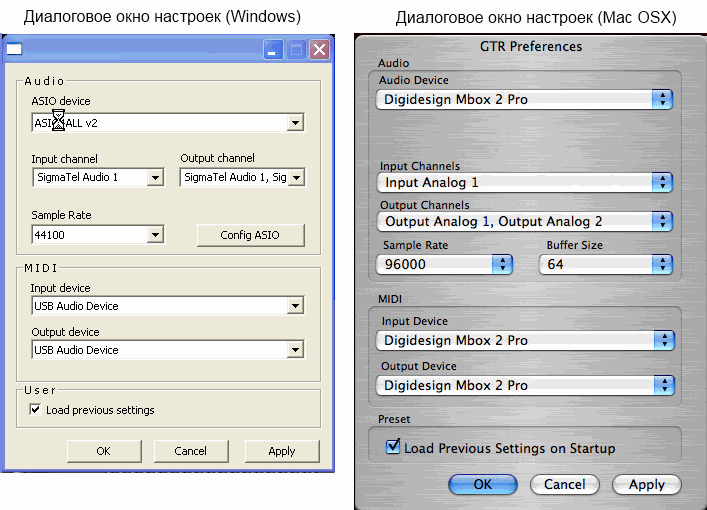Click Cancel in the Windows dialog
Image resolution: width=707 pixels, height=510 pixels.
point(190,451)
